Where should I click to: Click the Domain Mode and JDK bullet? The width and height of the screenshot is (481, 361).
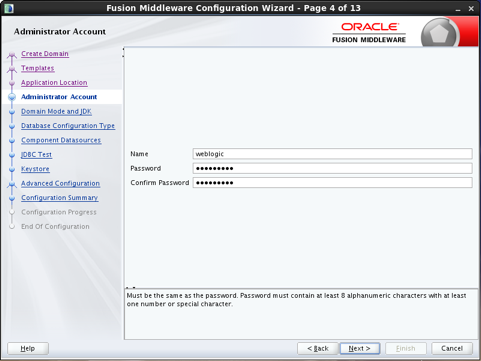12,112
